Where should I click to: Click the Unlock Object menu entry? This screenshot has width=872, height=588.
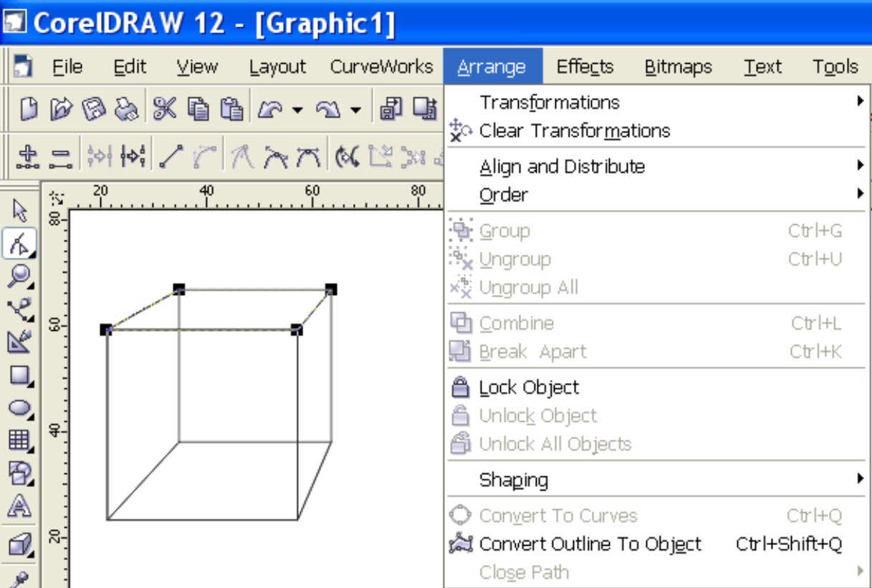pyautogui.click(x=656, y=415)
